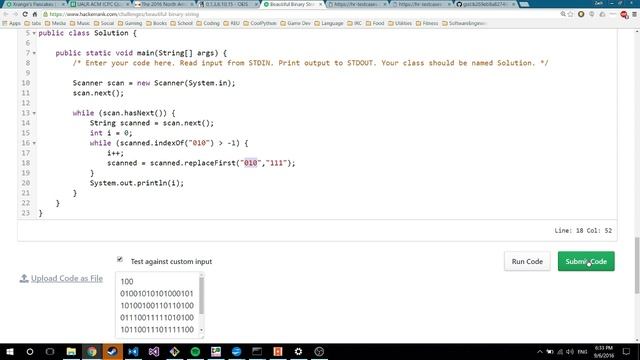Click the custom input box scroll-down arrow

201,330
